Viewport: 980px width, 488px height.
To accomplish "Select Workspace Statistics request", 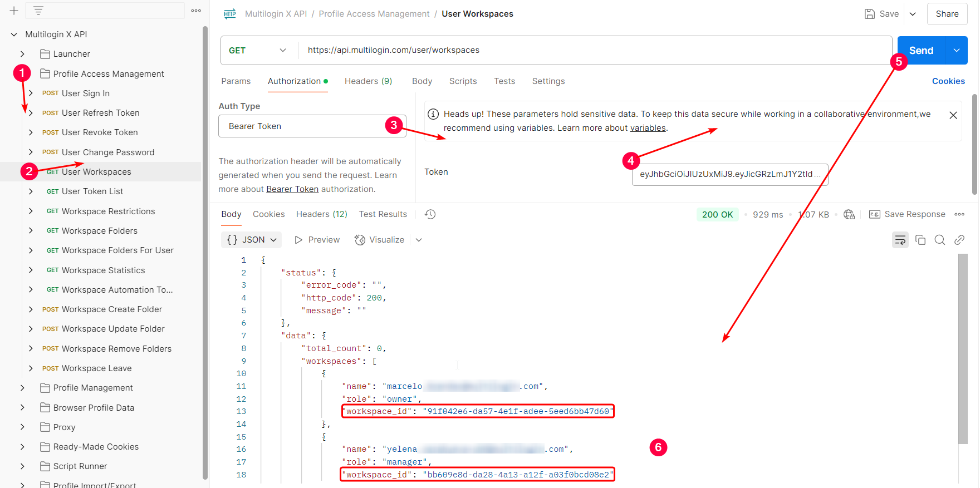I will tap(103, 270).
